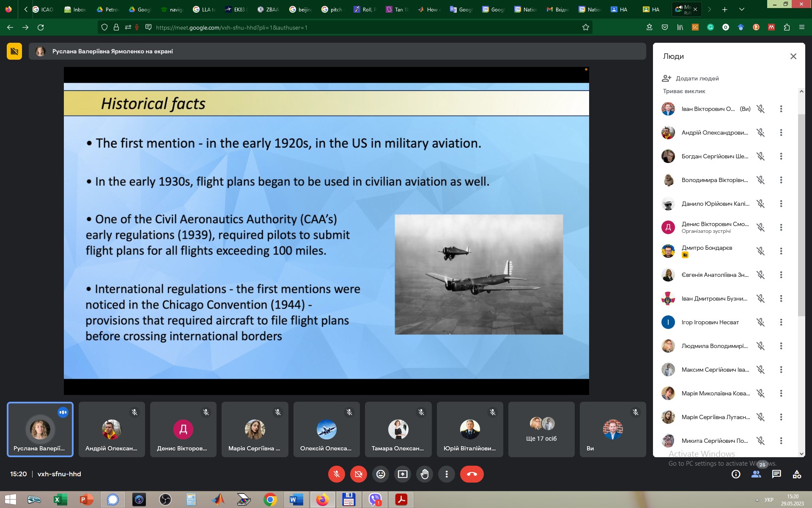The height and width of the screenshot is (508, 812).
Task: Open Excel from the taskbar
Action: coord(60,500)
